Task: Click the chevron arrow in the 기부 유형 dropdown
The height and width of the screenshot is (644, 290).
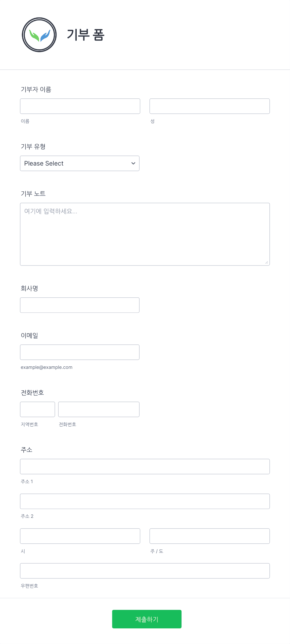Action: [x=133, y=163]
